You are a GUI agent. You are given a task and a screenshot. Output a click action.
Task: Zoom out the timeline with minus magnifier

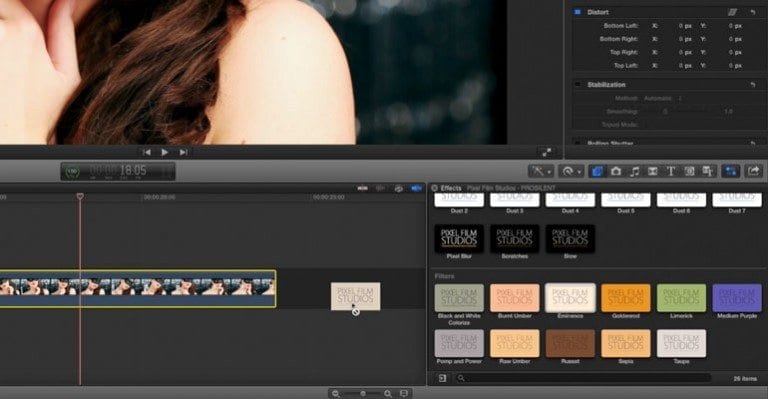point(336,393)
